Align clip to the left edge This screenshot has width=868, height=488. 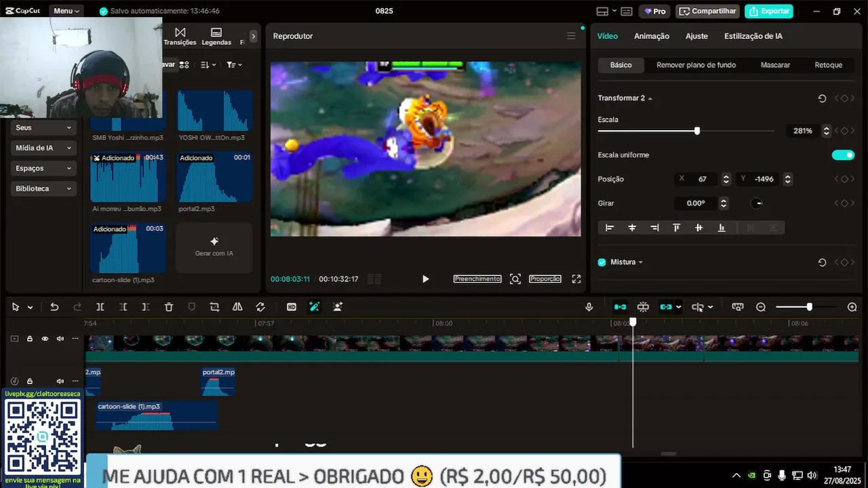(610, 228)
